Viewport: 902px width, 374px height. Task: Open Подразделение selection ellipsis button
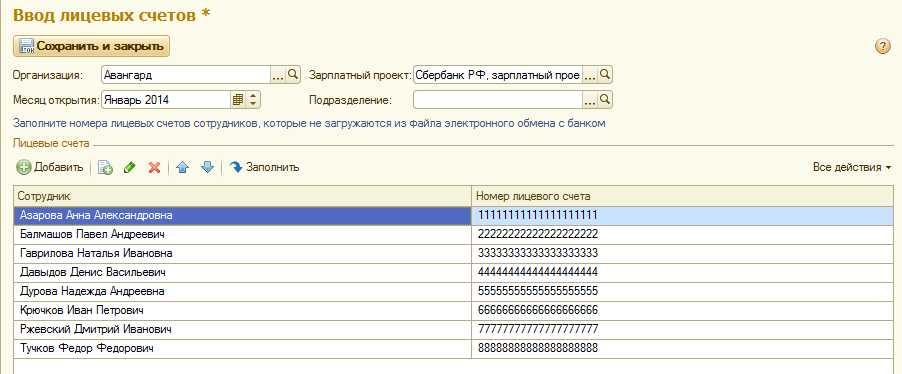[x=590, y=100]
